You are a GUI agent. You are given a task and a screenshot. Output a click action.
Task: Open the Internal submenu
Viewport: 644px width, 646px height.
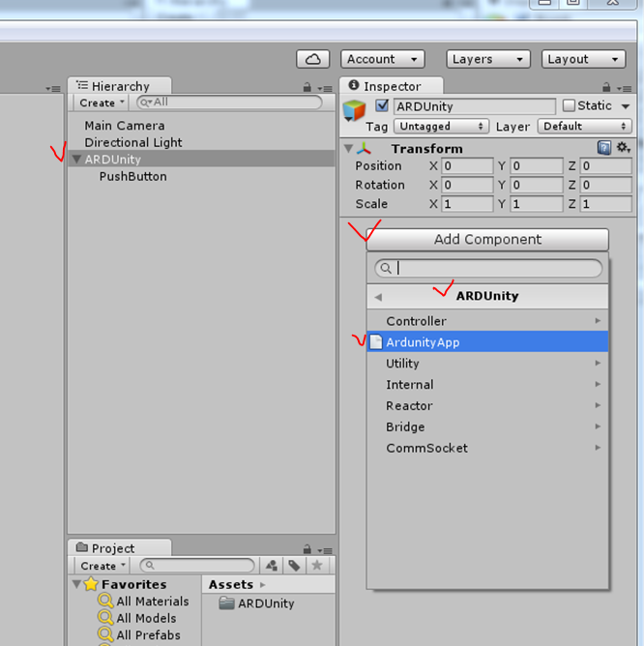[x=487, y=384]
